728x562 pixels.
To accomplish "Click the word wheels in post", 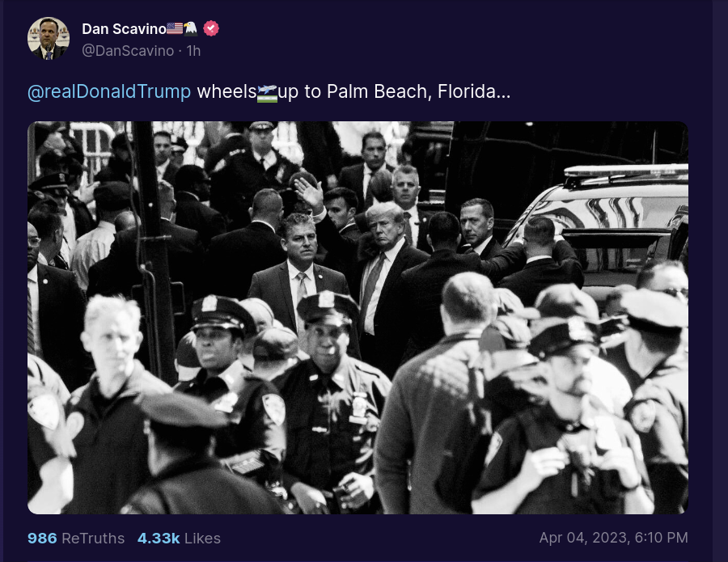I will point(226,92).
